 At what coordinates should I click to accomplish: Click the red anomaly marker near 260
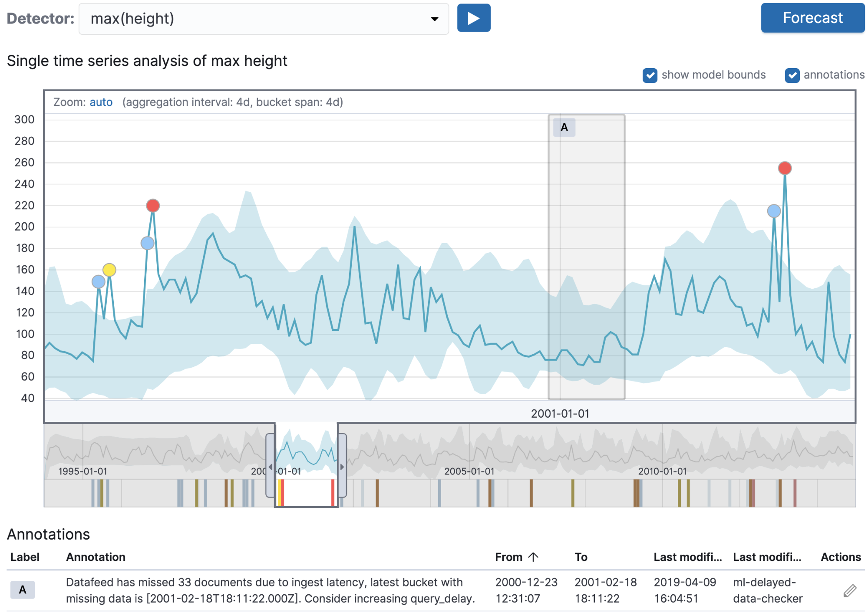[x=784, y=168]
